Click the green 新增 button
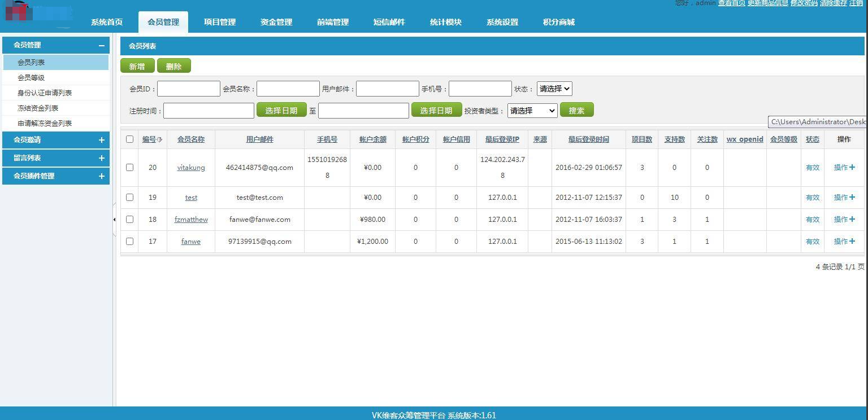868x420 pixels. [x=137, y=66]
